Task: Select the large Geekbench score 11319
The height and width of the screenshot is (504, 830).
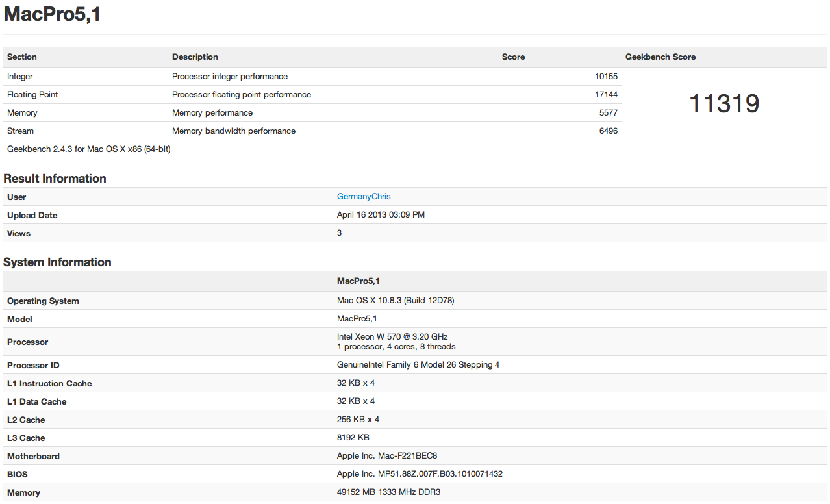Action: click(724, 104)
